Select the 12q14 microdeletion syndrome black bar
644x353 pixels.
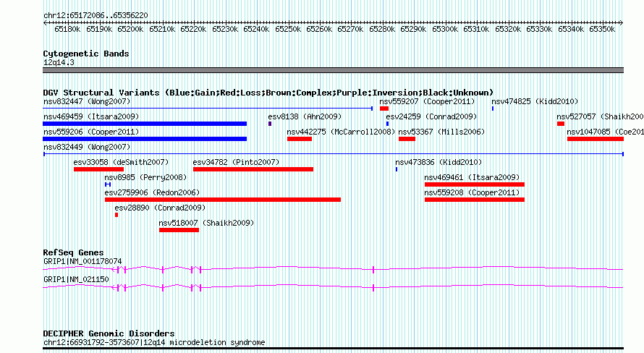pos(333,349)
